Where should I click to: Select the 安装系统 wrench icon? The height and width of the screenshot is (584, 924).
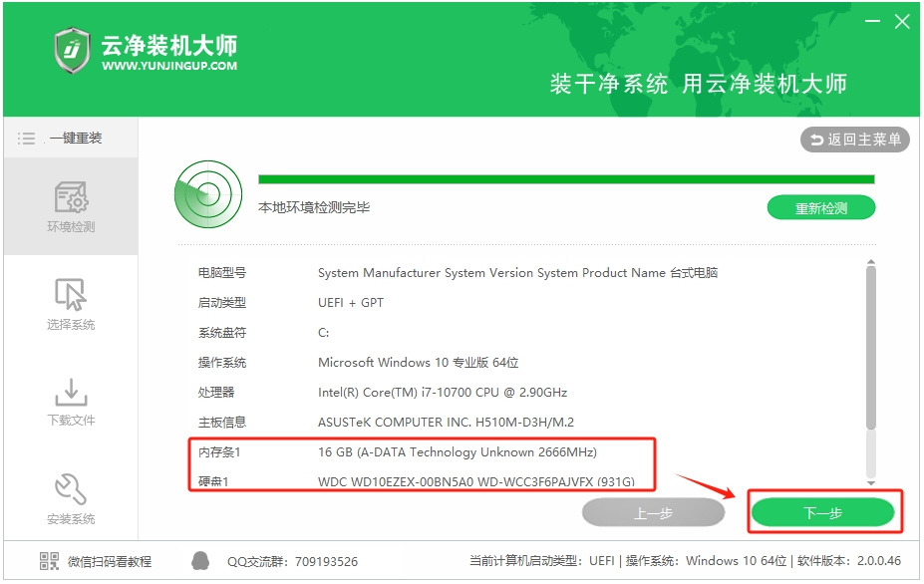point(71,489)
